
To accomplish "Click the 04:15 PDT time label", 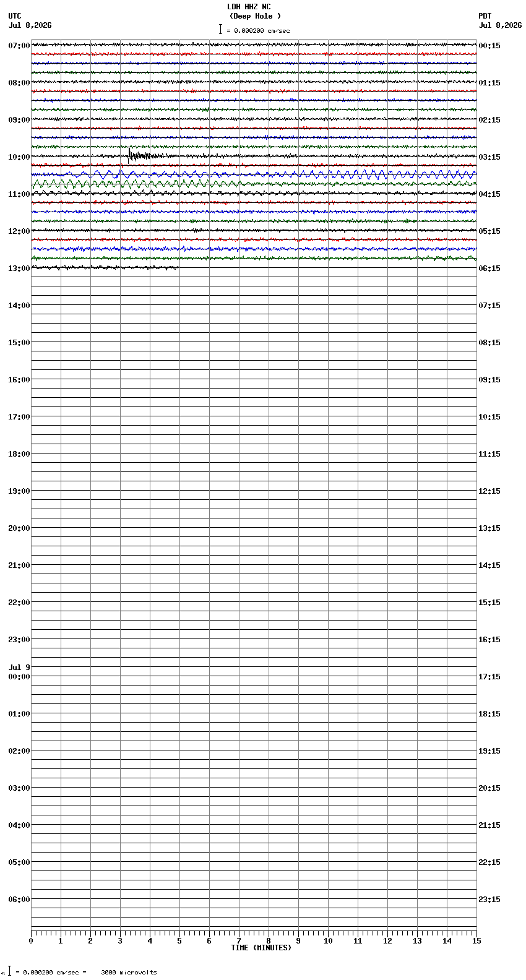I will [489, 194].
